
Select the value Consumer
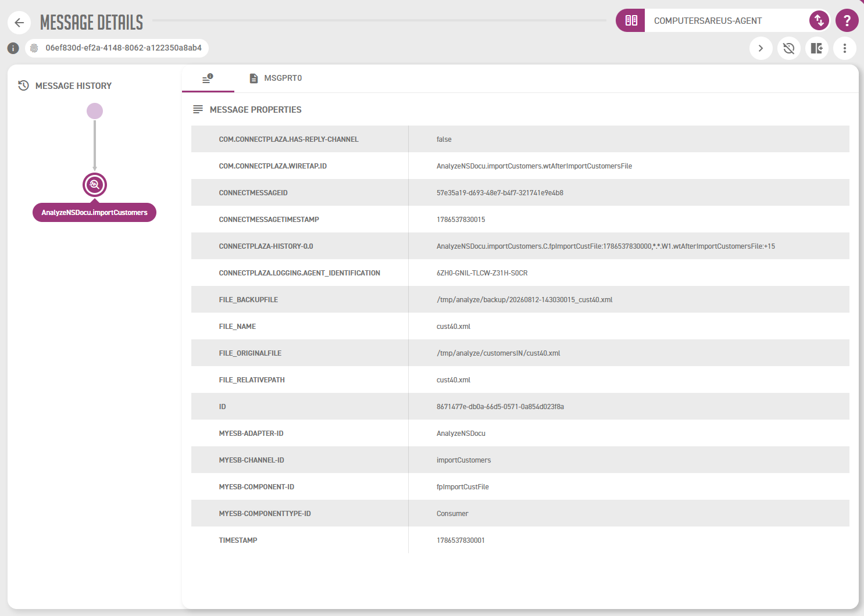point(452,514)
